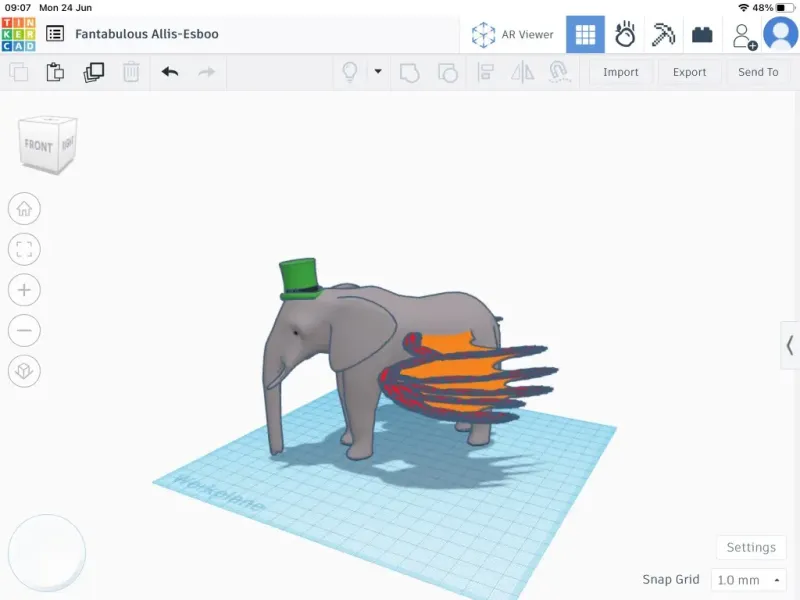Reset to home view
Viewport: 800px width, 600px height.
[24, 209]
